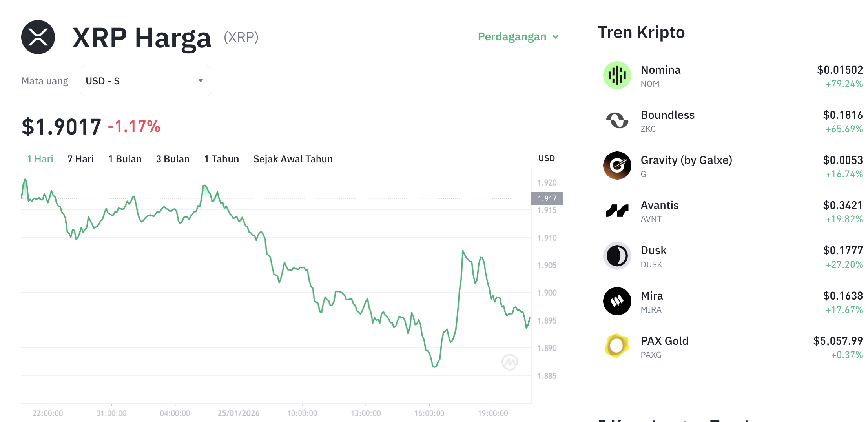Select the Nomina coin icon
This screenshot has width=868, height=422.
click(617, 75)
